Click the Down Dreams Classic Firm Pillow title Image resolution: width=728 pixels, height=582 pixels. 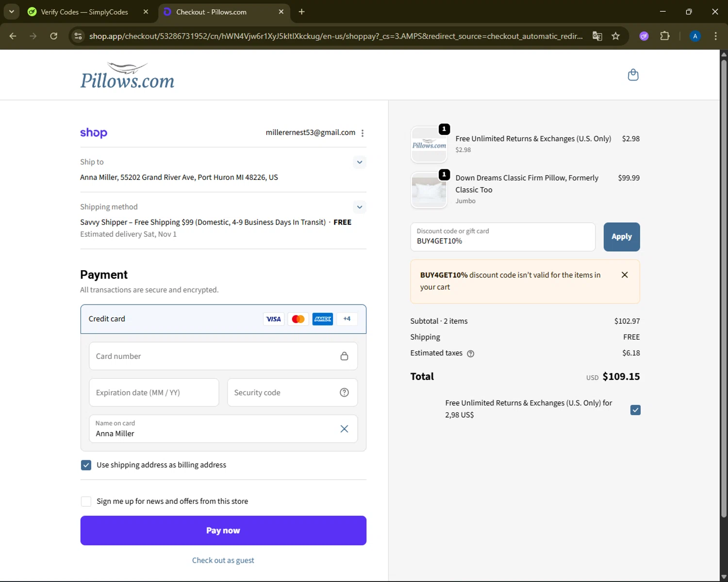pyautogui.click(x=527, y=184)
